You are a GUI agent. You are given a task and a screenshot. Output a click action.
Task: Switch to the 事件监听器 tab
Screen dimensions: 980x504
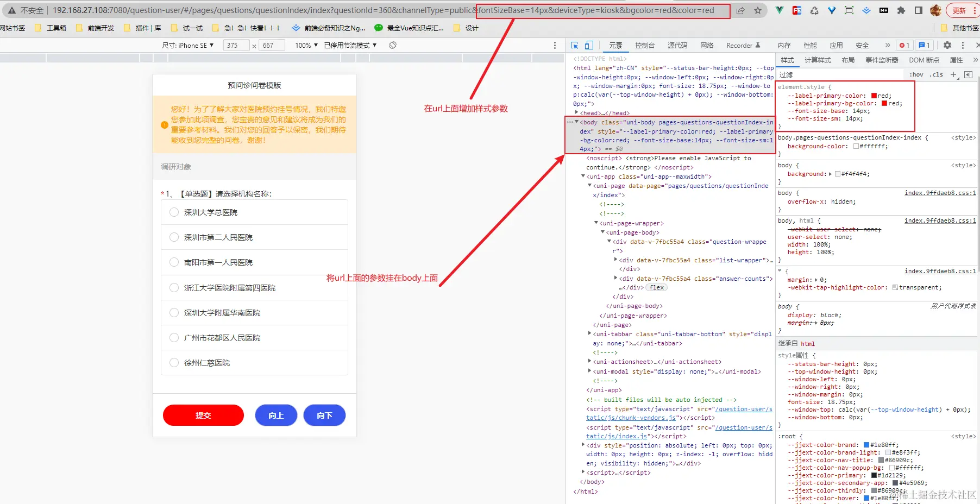[x=882, y=60]
